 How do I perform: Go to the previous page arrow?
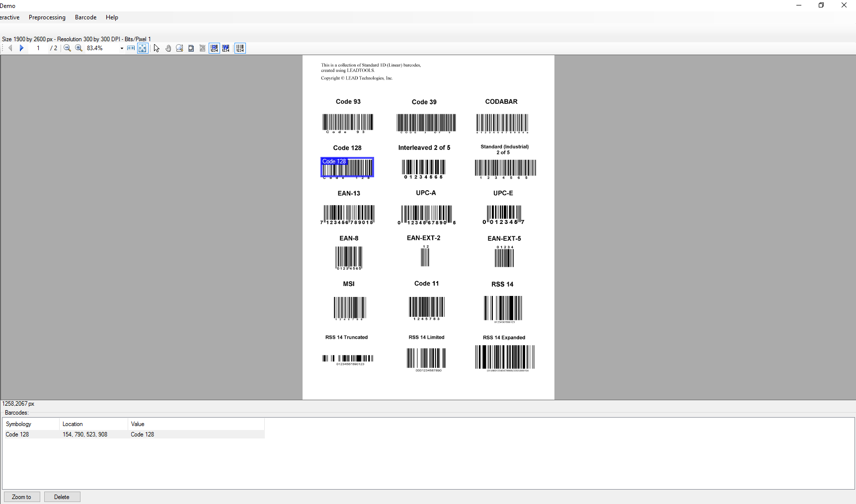pos(10,48)
